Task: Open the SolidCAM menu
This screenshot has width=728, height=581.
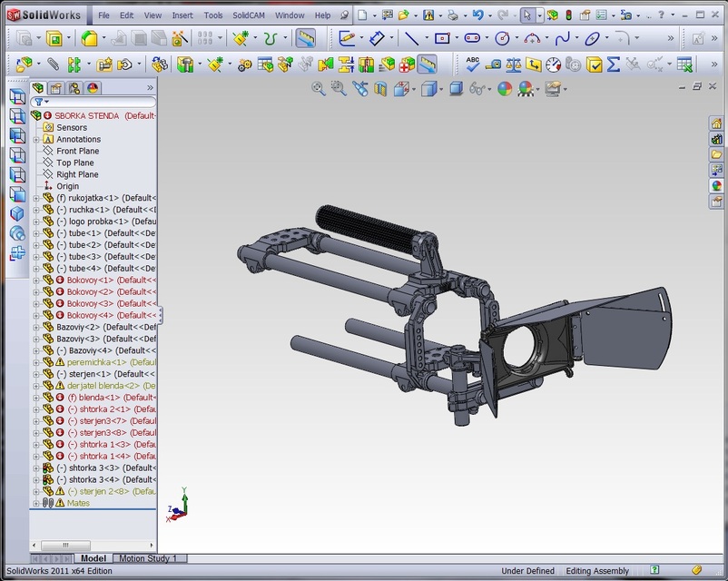Action: [248, 15]
